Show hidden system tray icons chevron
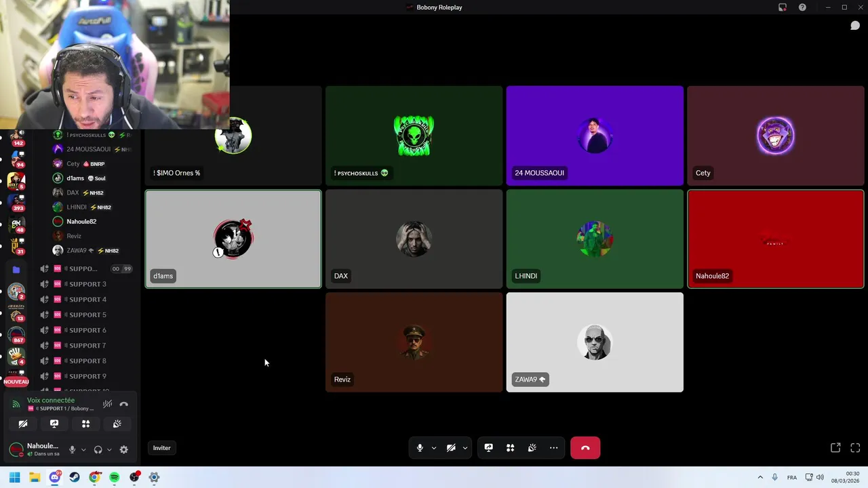This screenshot has height=488, width=868. coord(760,477)
